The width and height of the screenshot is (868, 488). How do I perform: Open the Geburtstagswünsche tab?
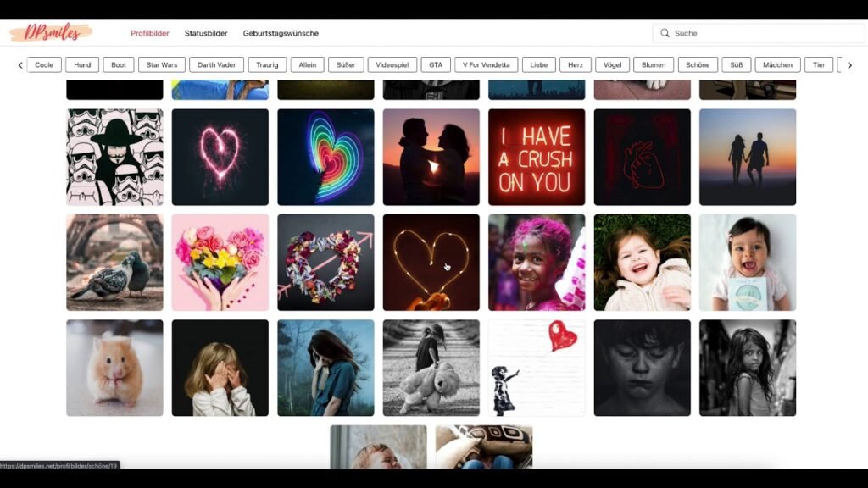[281, 33]
